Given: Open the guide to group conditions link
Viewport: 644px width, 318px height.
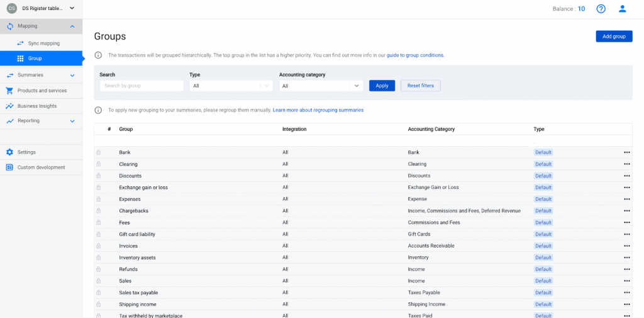Looking at the screenshot, I should coord(415,55).
